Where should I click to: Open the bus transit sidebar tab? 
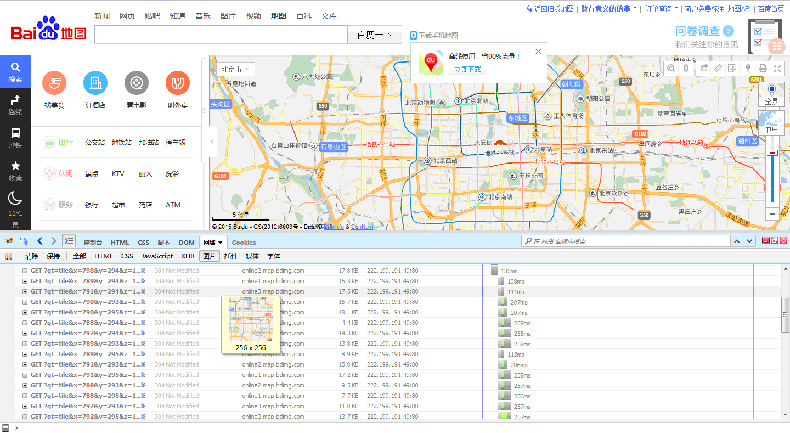(15, 137)
